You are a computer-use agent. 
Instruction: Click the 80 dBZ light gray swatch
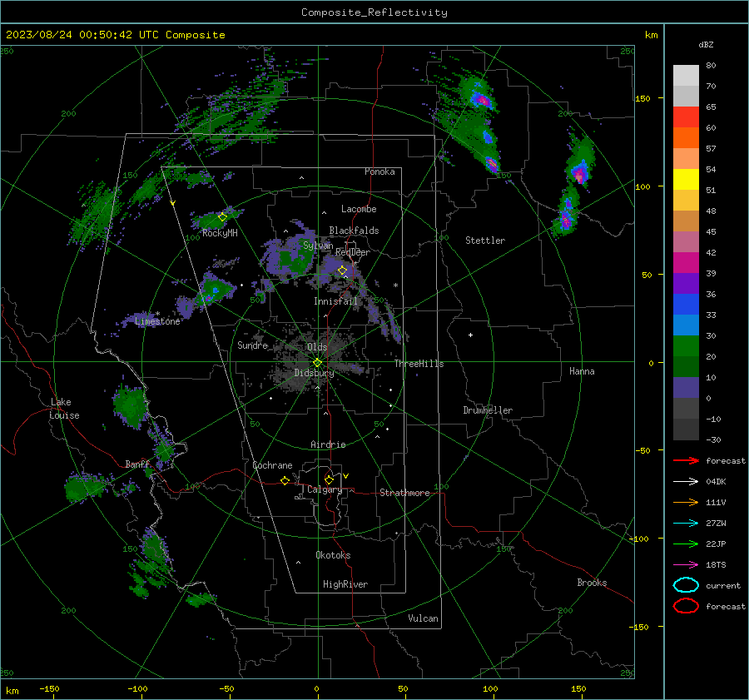coord(686,76)
